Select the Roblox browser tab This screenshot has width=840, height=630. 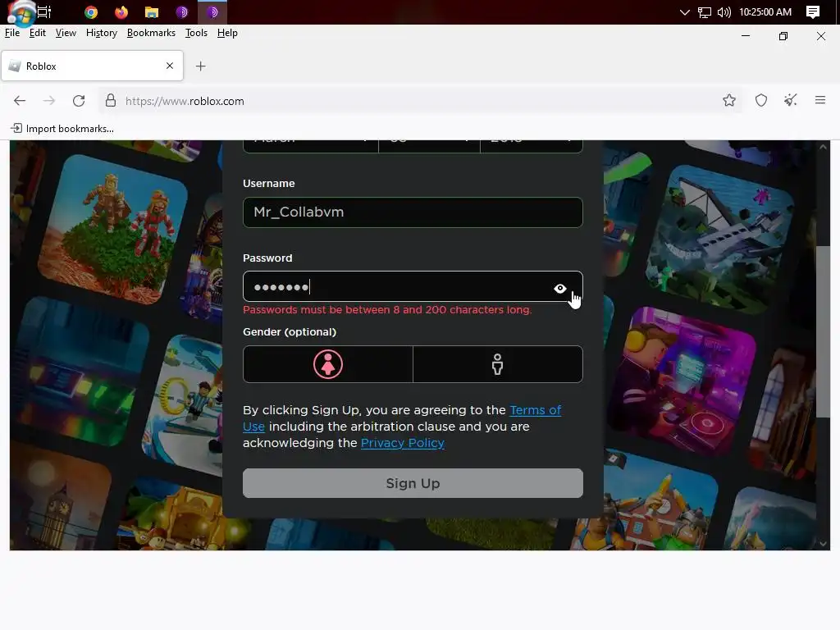tap(92, 66)
